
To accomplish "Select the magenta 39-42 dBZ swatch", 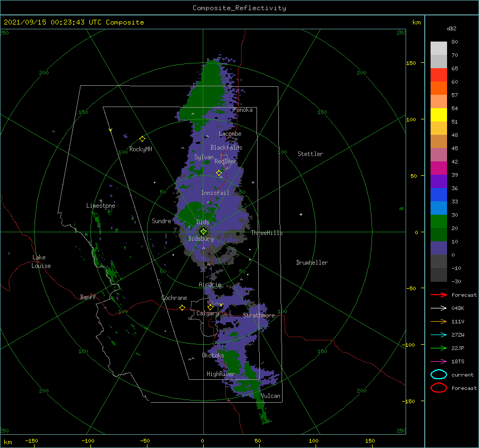I will pyautogui.click(x=439, y=168).
